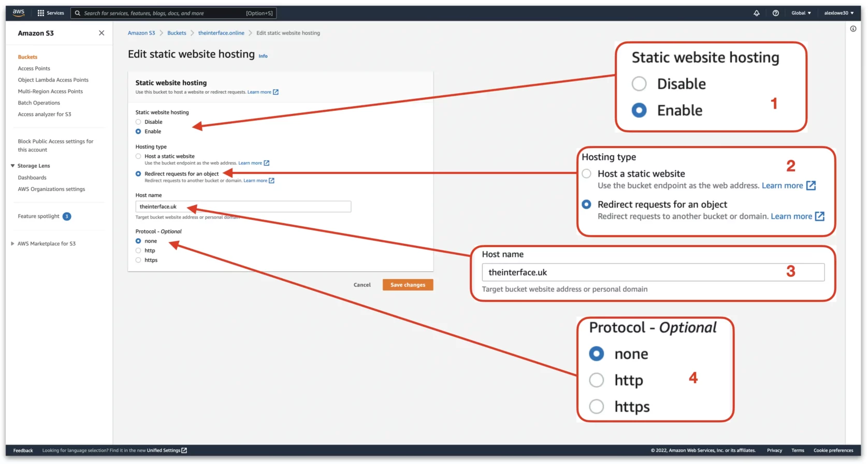Click the Cancel button
Viewport: 868px width, 466px height.
(x=362, y=285)
